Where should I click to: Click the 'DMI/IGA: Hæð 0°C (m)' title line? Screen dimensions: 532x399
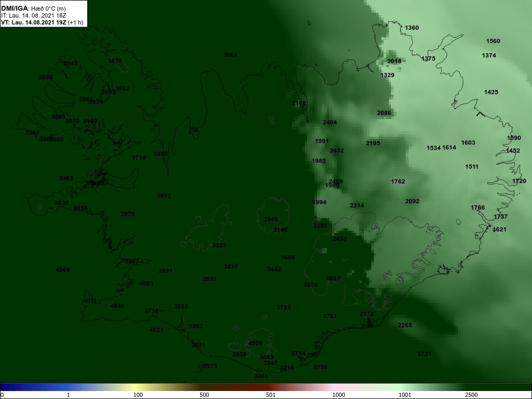[x=34, y=9]
